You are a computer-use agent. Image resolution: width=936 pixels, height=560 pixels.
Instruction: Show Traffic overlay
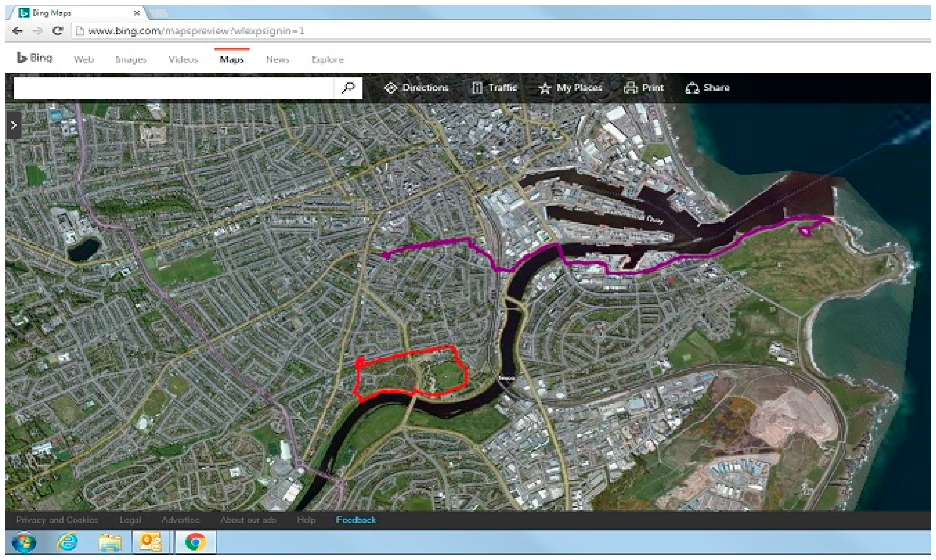[x=494, y=88]
